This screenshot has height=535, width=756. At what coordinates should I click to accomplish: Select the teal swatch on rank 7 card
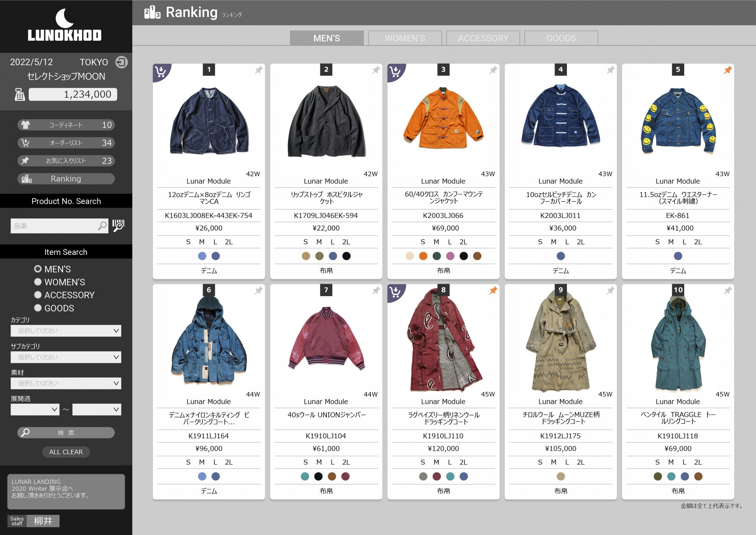305,477
